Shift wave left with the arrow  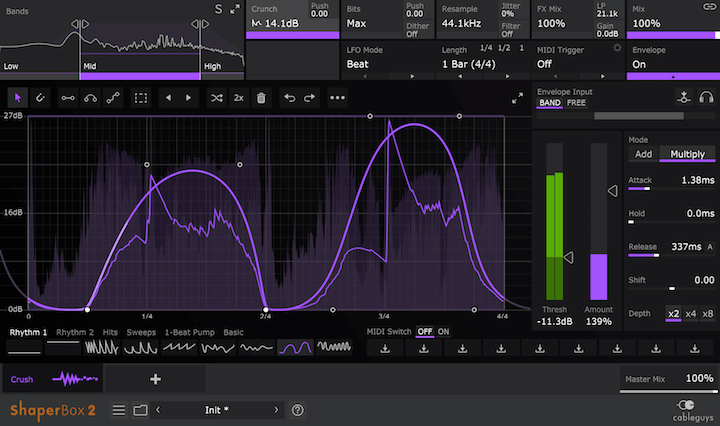[x=169, y=98]
